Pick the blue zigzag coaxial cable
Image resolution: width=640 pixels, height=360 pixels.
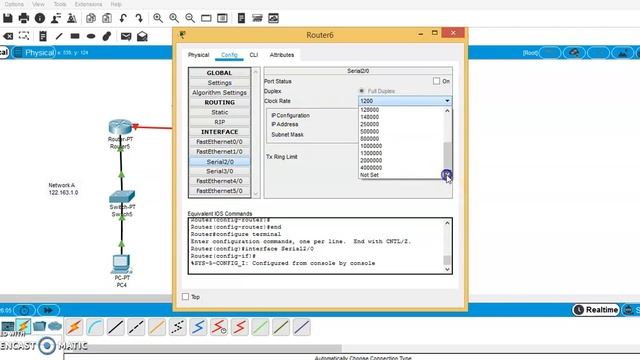(198, 327)
